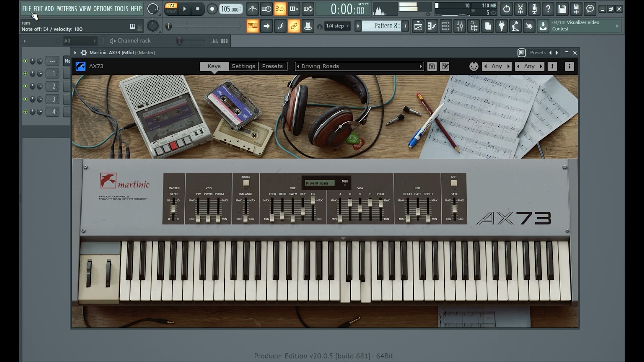The image size is (644, 362).
Task: Open the plugin picker plug icon
Action: click(x=502, y=26)
